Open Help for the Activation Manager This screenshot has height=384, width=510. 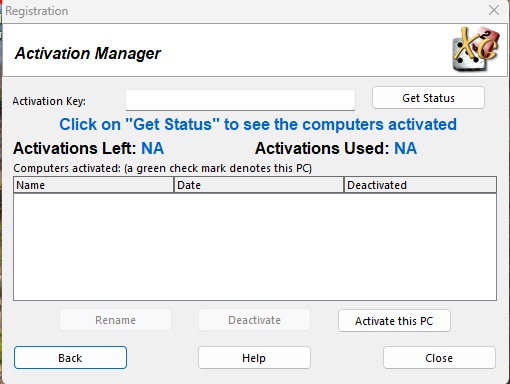pyautogui.click(x=254, y=358)
